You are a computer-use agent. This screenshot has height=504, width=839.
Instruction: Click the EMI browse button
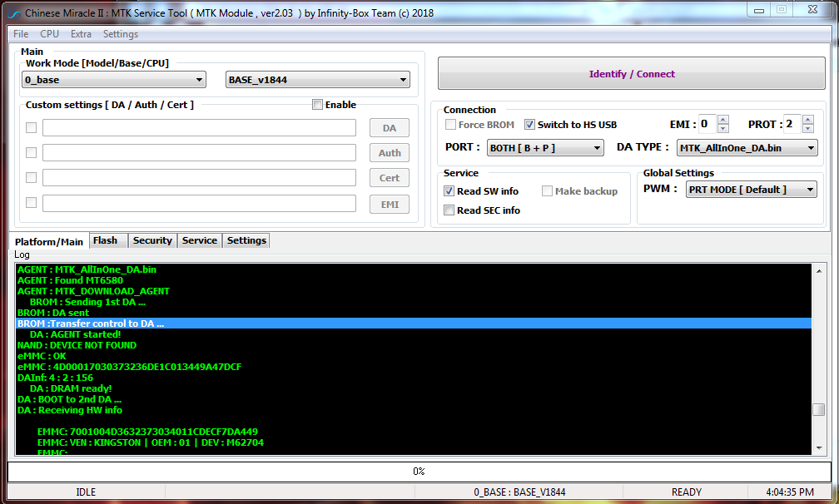point(389,204)
